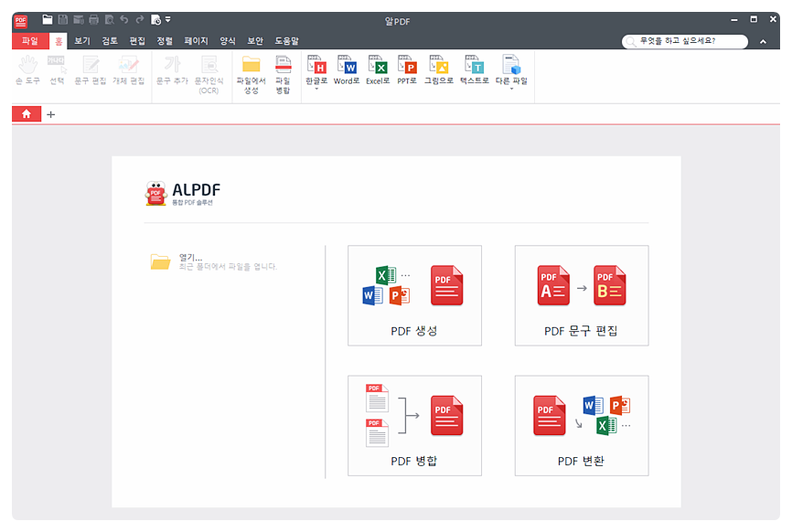Click the search field 무엇을 하고 싶으세요?
This screenshot has height=532, width=792.
tap(685, 41)
